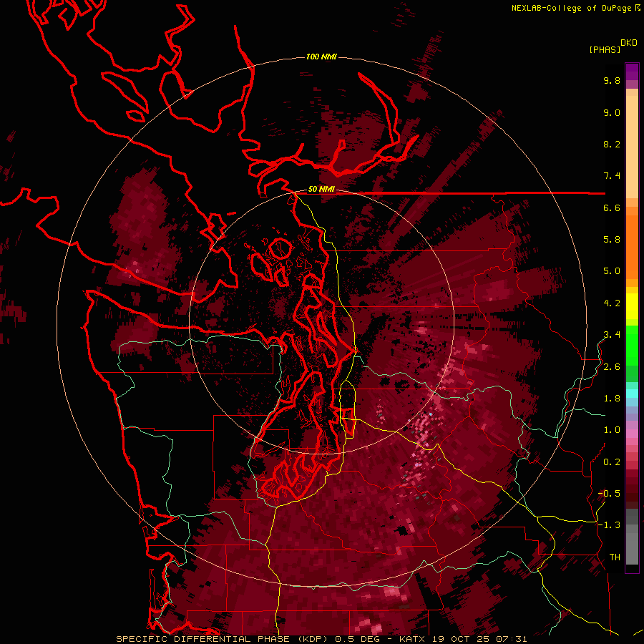Click the DKD legend title
Viewport: 644px width, 644px height.
pyautogui.click(x=629, y=43)
